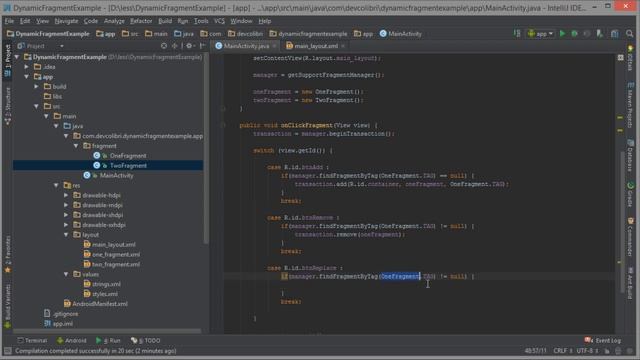Open Database side panel

631,155
